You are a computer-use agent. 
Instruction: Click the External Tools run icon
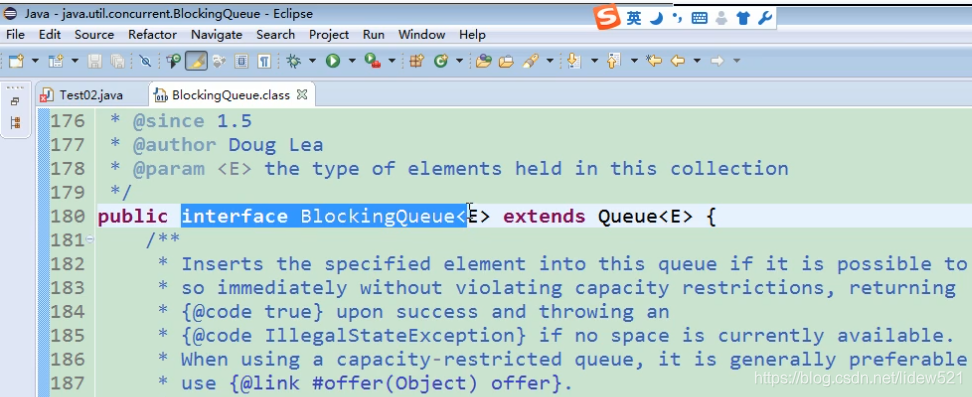tap(373, 61)
